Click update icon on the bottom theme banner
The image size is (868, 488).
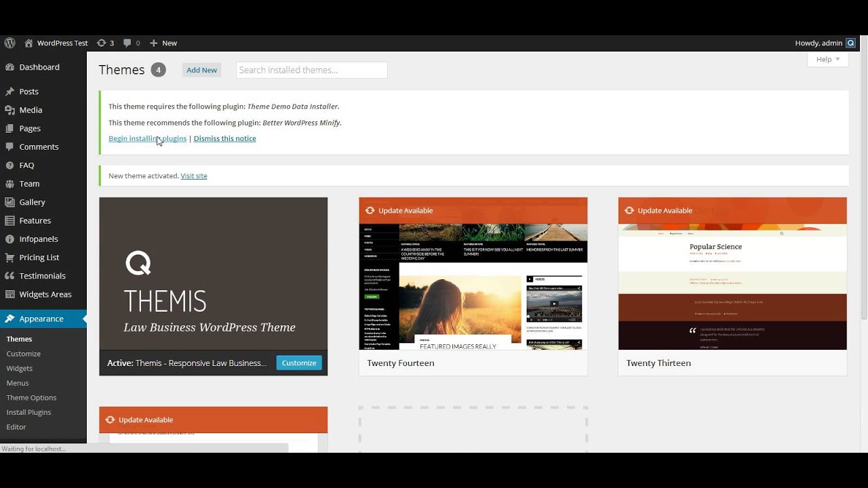[110, 420]
